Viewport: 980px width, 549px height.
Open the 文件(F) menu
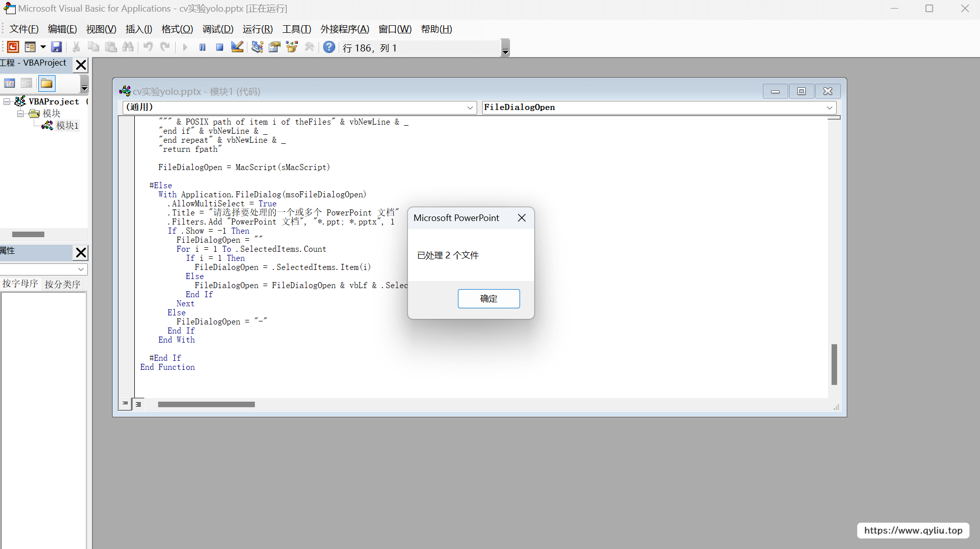click(x=24, y=29)
